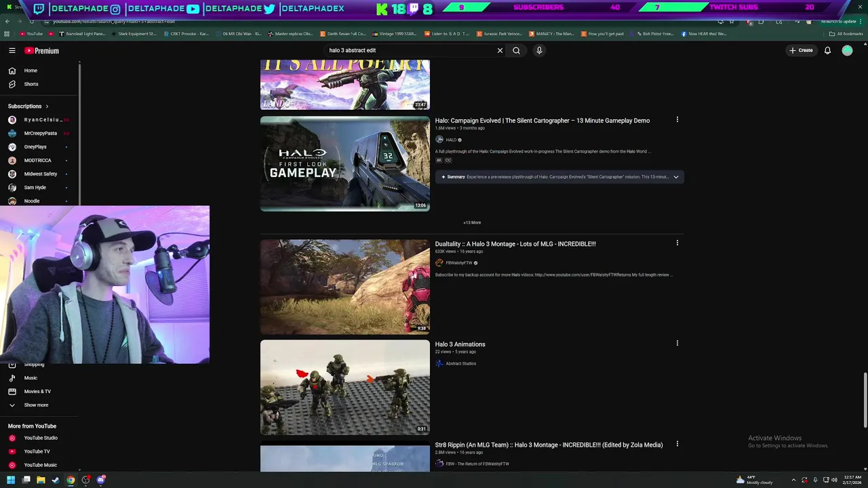Open the Halo: Campaign Evolved video title
The height and width of the screenshot is (488, 868).
click(x=542, y=121)
